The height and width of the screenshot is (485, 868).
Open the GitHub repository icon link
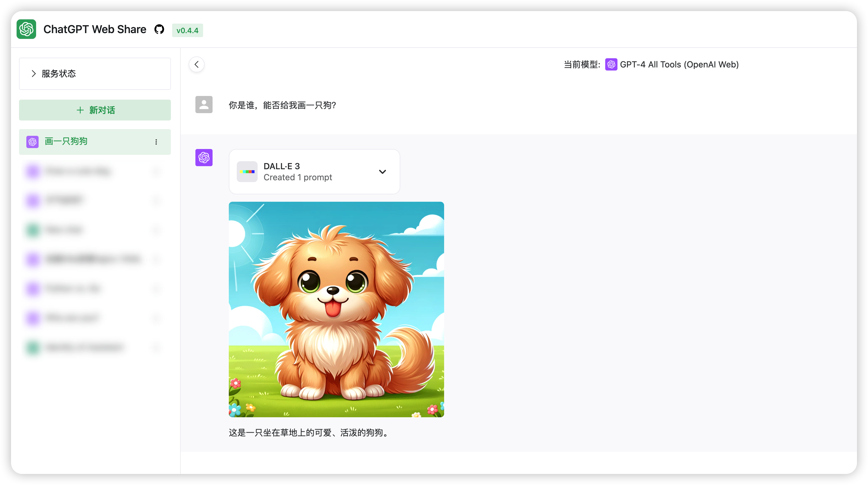pos(159,30)
